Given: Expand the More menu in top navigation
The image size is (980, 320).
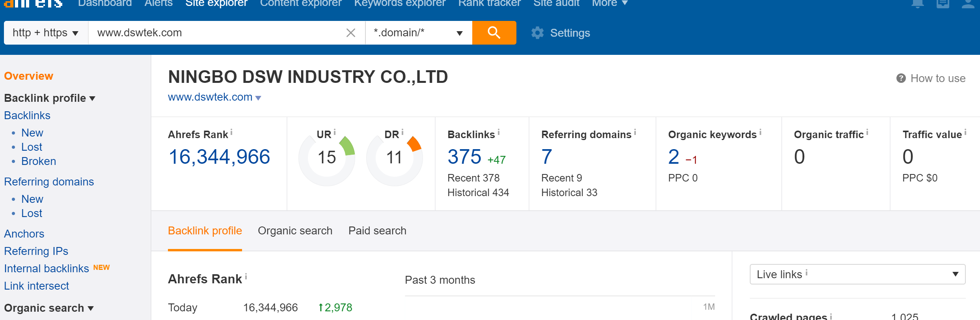Looking at the screenshot, I should coord(610,3).
